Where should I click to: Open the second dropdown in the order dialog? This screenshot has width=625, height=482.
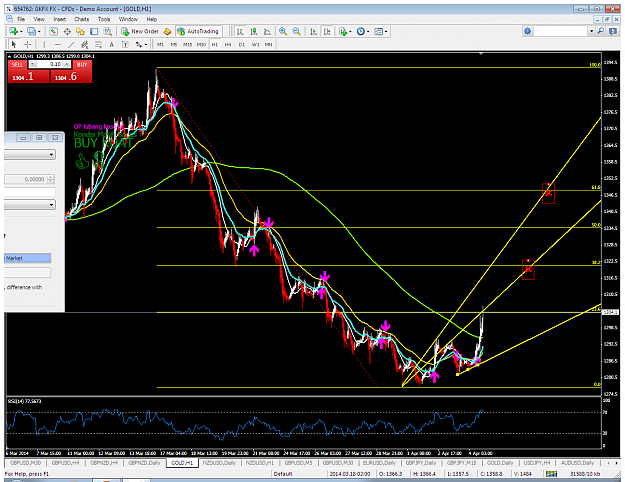[x=30, y=205]
